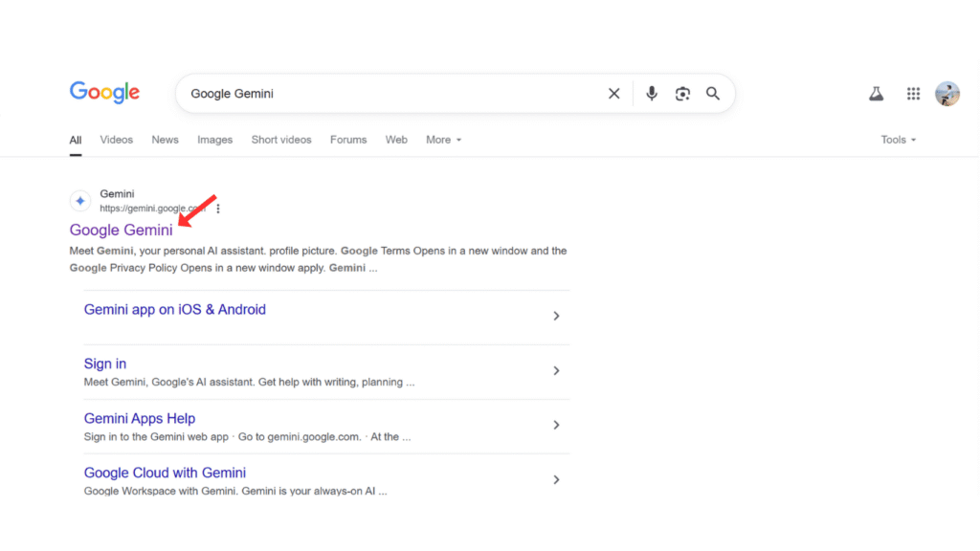The image size is (980, 551).
Task: Expand chevron on Google Cloud with Gemini row
Action: (556, 480)
